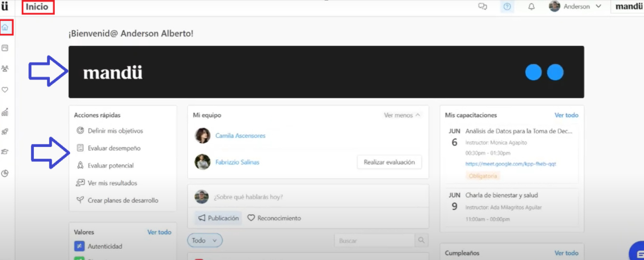Click the sprout icon beside Crear planes de desarrollo
644x260 pixels.
(80, 200)
